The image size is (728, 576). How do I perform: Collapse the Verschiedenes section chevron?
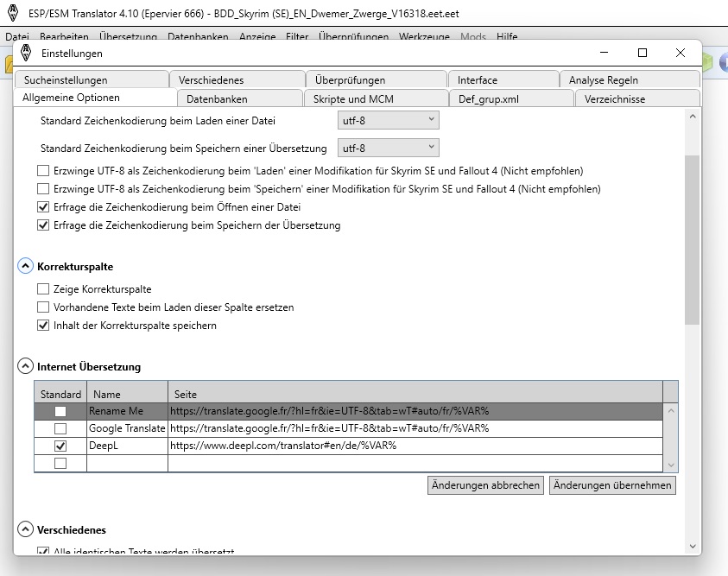click(26, 529)
